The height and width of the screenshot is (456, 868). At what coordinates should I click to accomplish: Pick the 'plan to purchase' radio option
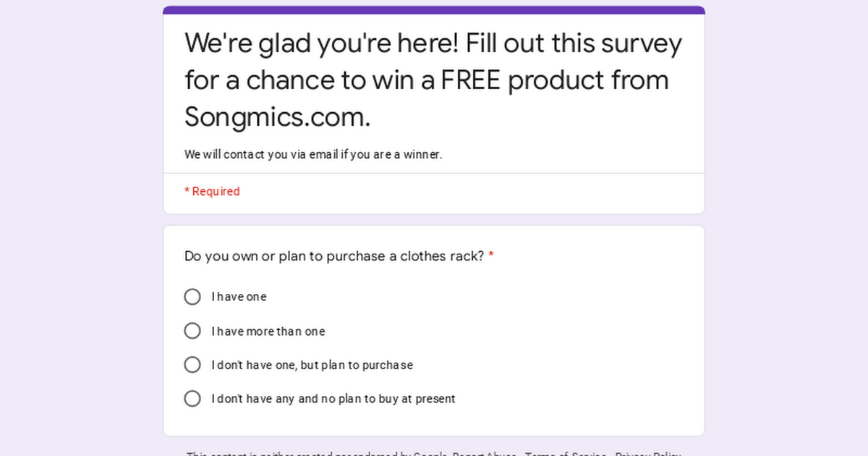point(192,365)
